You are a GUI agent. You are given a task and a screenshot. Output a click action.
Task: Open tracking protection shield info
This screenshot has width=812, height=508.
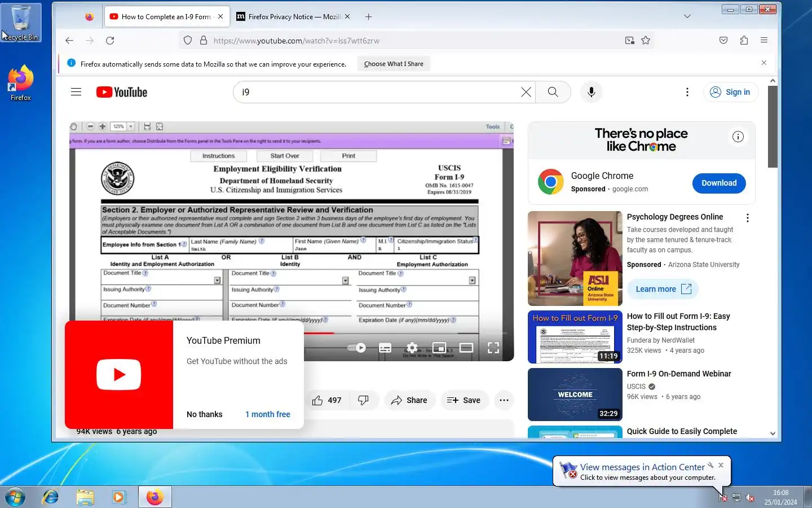click(x=188, y=40)
